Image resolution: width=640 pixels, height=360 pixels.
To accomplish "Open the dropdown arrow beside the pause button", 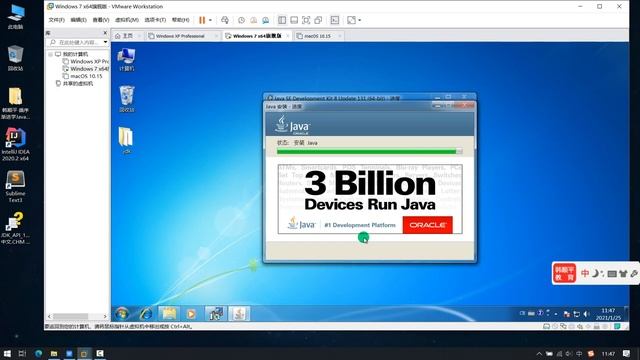I will (x=210, y=20).
